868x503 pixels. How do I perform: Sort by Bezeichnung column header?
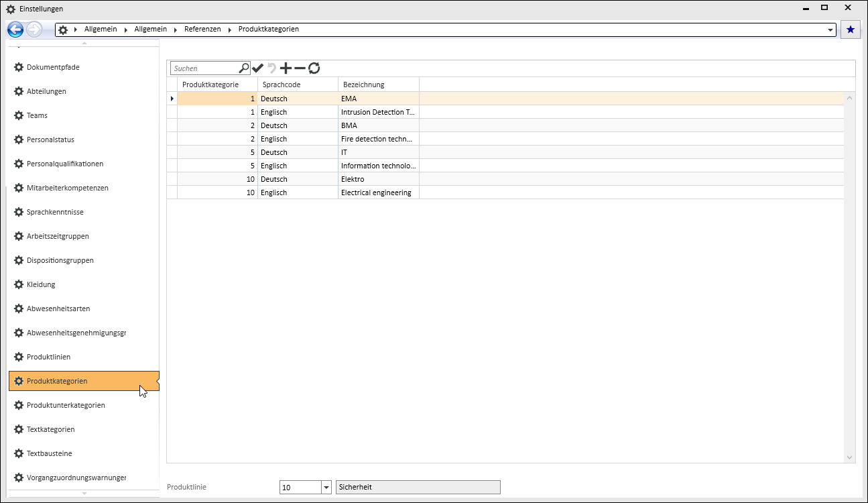pos(379,85)
